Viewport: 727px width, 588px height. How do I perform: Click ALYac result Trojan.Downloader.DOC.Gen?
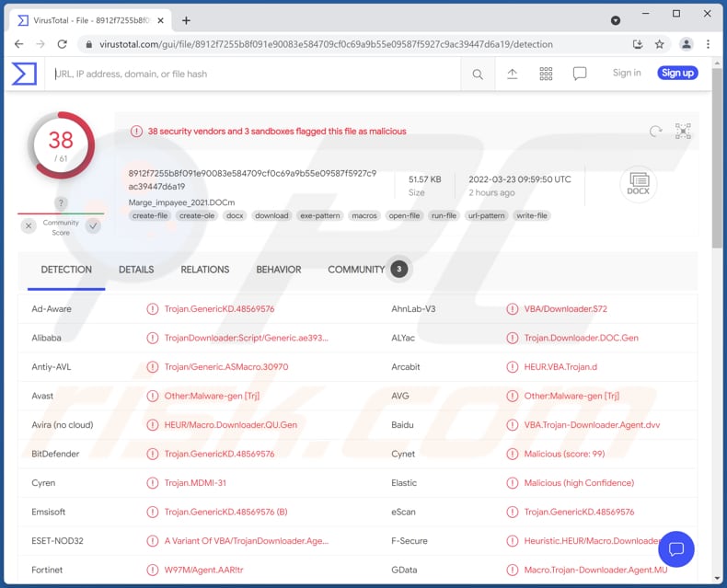pos(582,338)
